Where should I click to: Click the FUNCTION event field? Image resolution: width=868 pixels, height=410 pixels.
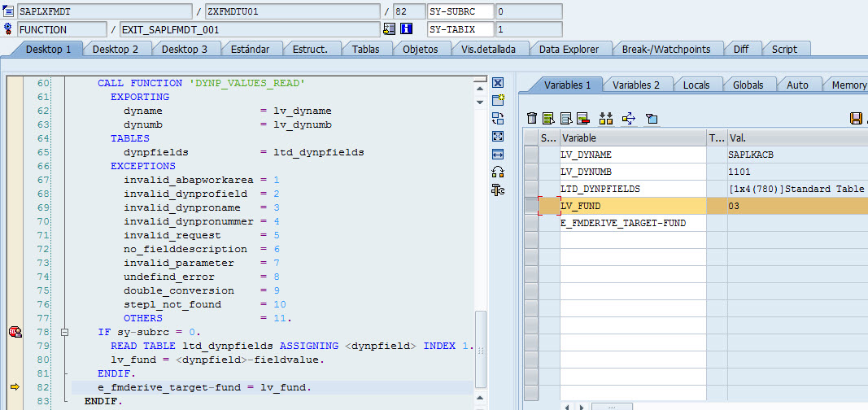pos(62,29)
